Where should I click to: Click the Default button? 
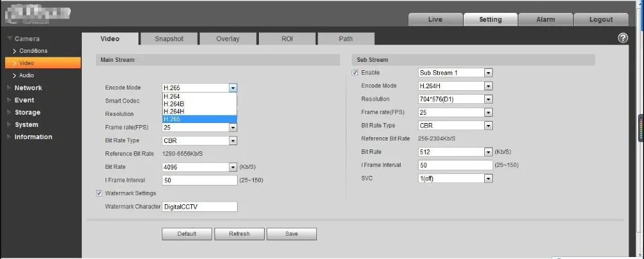(187, 233)
